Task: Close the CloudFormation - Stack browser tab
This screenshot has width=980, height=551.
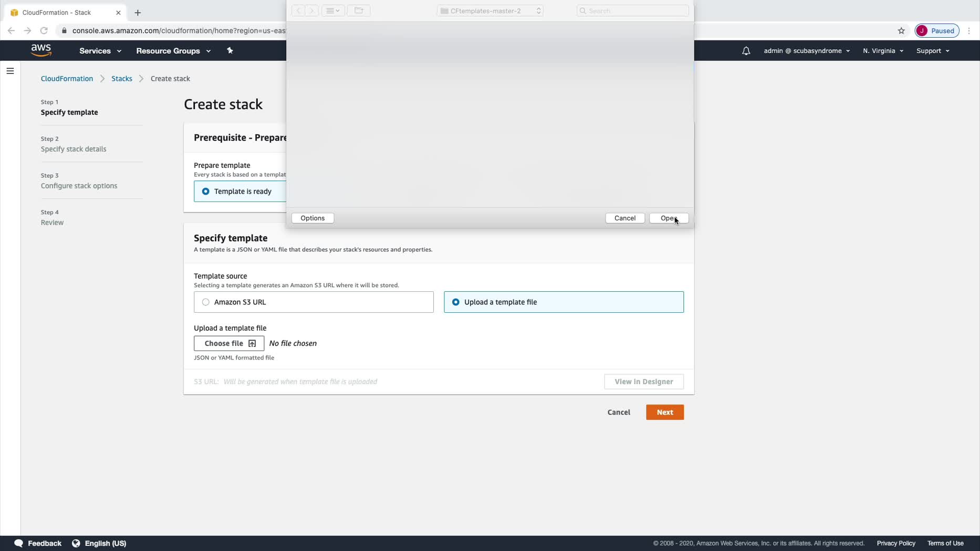Action: pos(118,13)
